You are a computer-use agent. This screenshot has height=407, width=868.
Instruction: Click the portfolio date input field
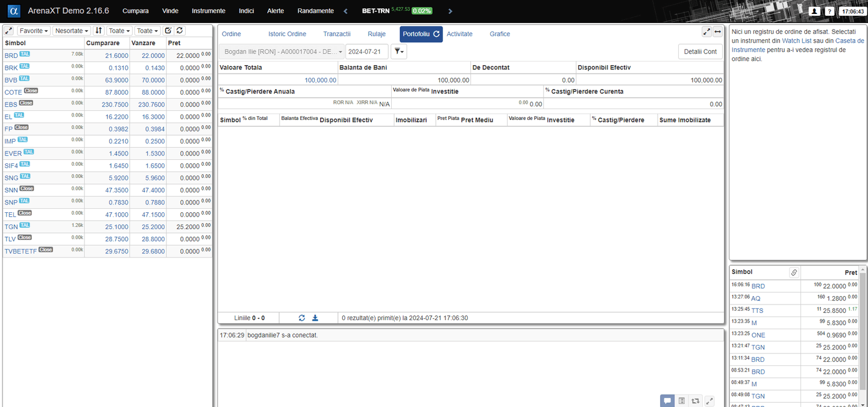[366, 52]
